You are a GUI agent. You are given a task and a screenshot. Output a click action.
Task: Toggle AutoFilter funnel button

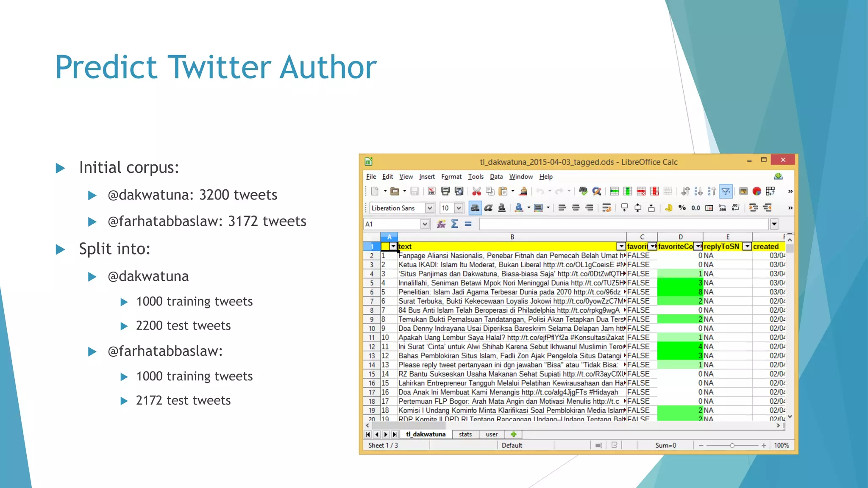[x=726, y=191]
